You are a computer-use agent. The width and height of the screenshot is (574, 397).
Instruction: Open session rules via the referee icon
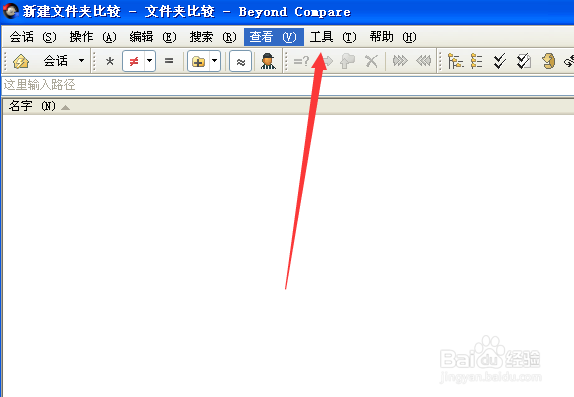268,61
